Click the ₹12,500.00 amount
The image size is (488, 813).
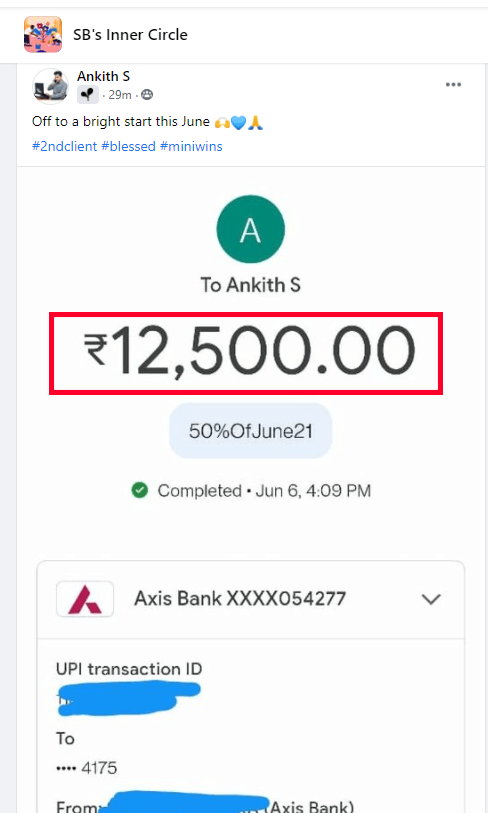tap(249, 350)
